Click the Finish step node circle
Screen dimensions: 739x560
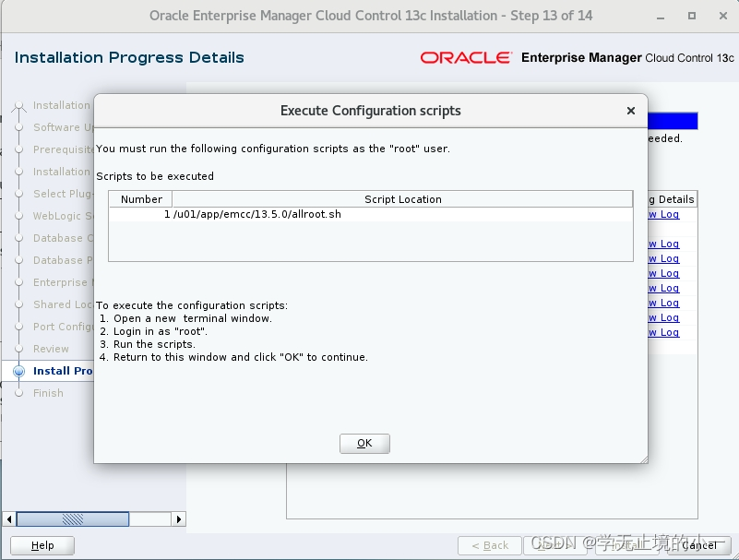click(18, 393)
